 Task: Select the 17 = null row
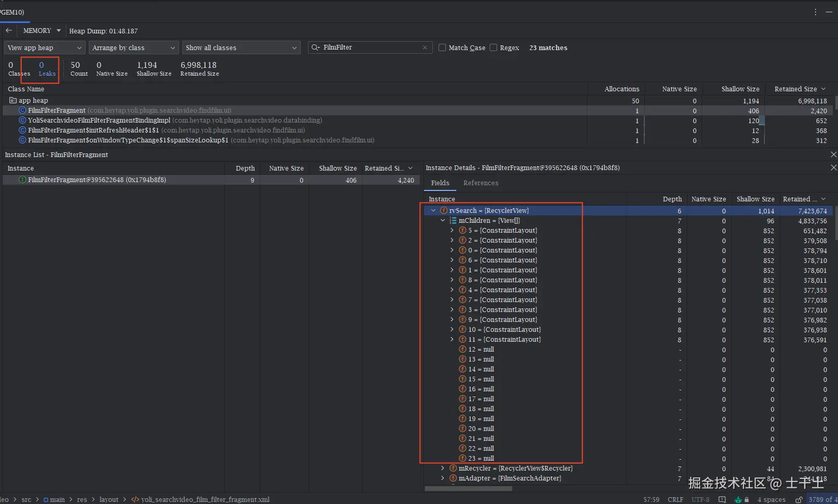[629, 399]
